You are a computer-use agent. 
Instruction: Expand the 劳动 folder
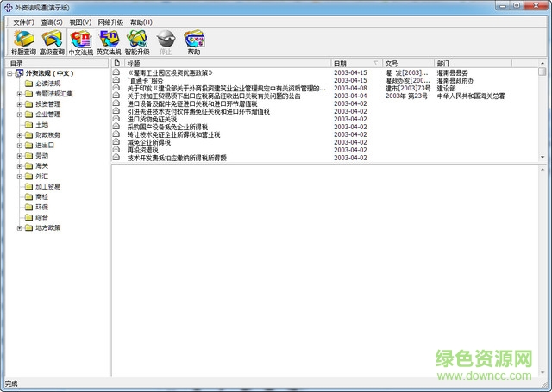(x=20, y=156)
